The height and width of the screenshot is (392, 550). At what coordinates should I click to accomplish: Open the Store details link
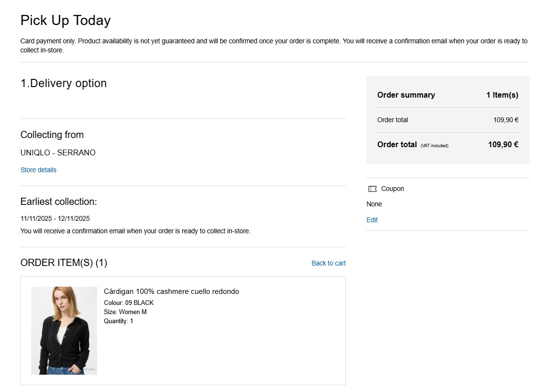38,170
